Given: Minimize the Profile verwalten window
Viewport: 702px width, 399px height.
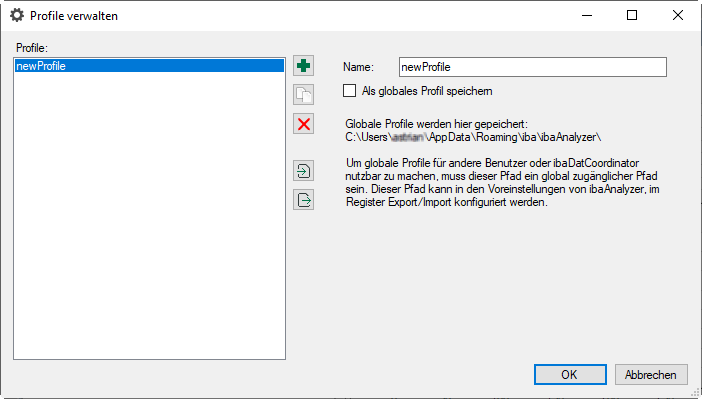Looking at the screenshot, I should click(x=587, y=15).
